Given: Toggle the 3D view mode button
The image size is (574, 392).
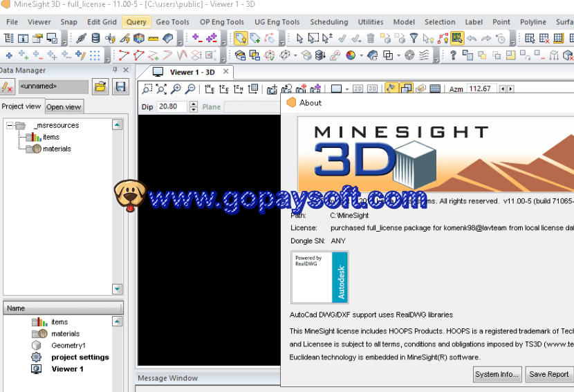Looking at the screenshot, I should click(x=372, y=88).
